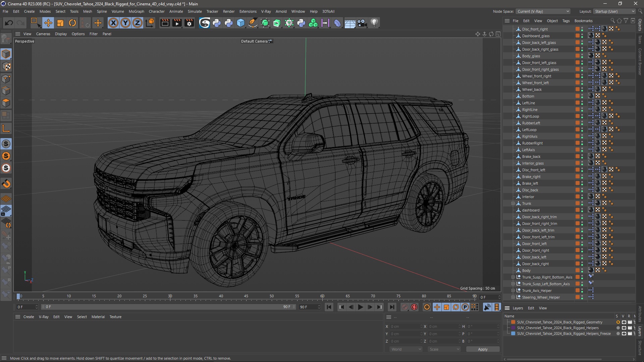Open the viewport Cameras menu
Screen dimensions: 644x362
coord(43,34)
